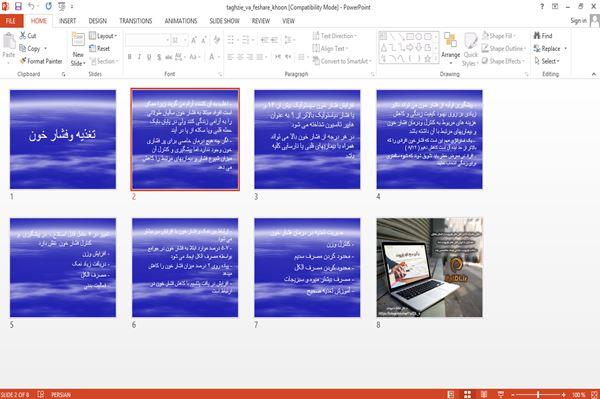Viewport: 600px width, 399px height.
Task: Activate the Format Painter
Action: click(x=41, y=61)
